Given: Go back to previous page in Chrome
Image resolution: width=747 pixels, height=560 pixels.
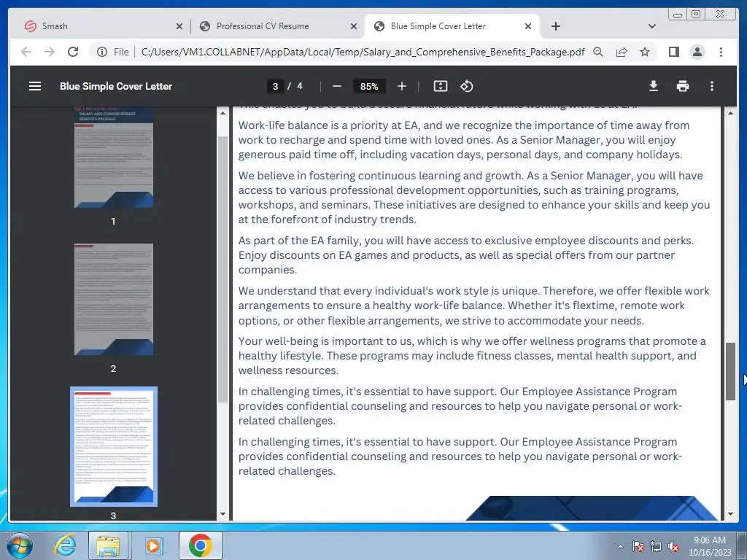Looking at the screenshot, I should click(26, 52).
